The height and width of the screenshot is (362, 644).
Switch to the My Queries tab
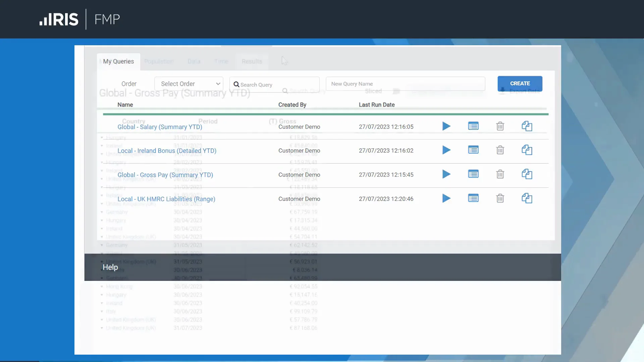point(118,61)
